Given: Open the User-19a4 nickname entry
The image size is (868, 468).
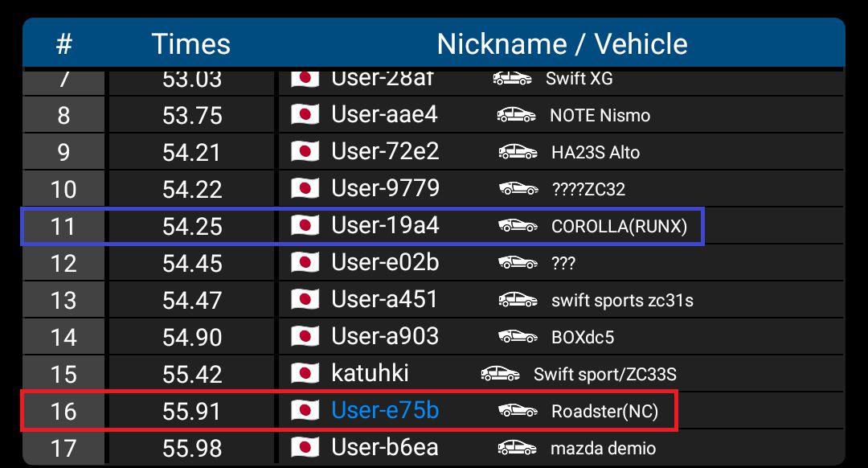Looking at the screenshot, I should (x=385, y=226).
